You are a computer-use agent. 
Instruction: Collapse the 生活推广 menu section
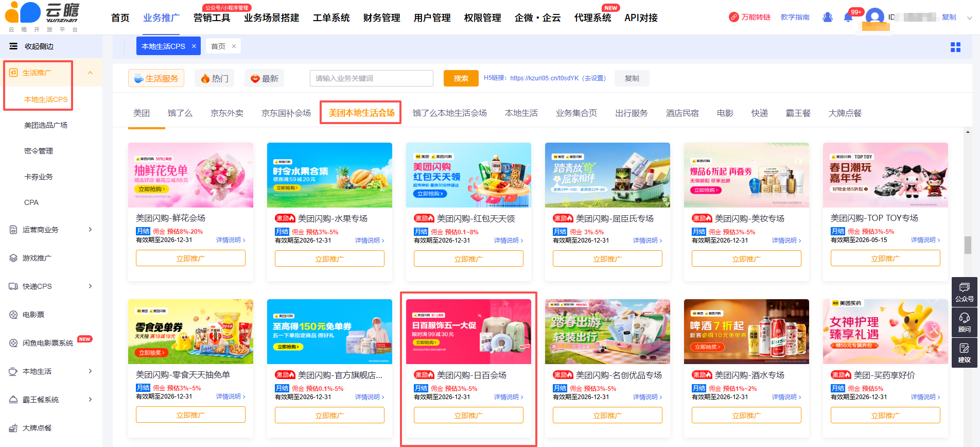pos(90,73)
